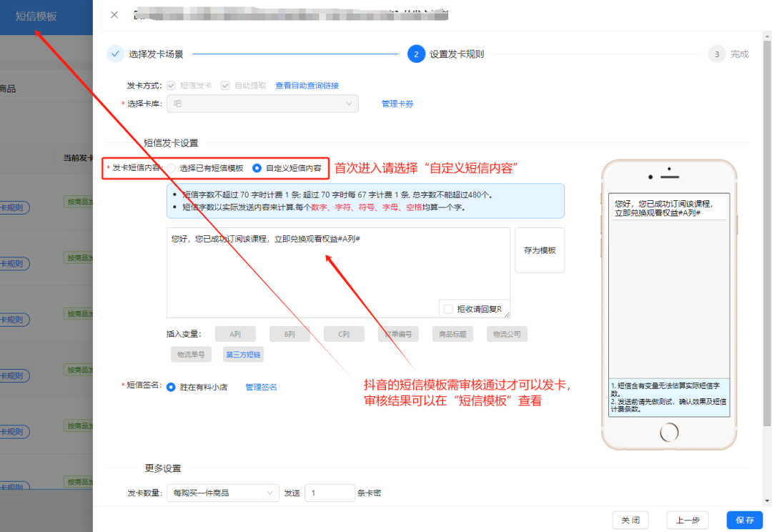Click the SMS preview bubble in the phone mockup

pos(668,208)
